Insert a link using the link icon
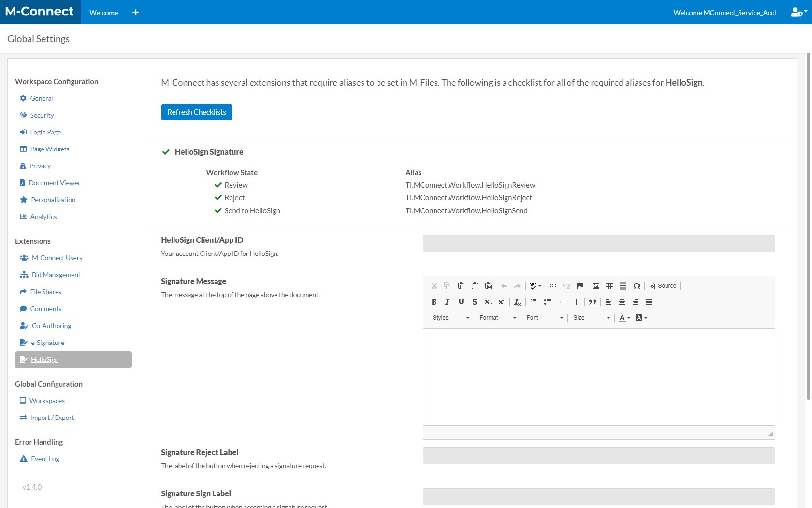Viewport: 812px width, 508px height. coord(553,286)
